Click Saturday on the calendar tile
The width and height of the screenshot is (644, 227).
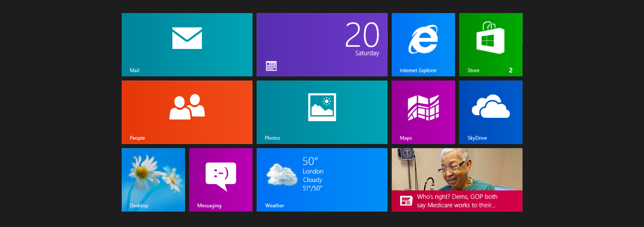[x=367, y=53]
